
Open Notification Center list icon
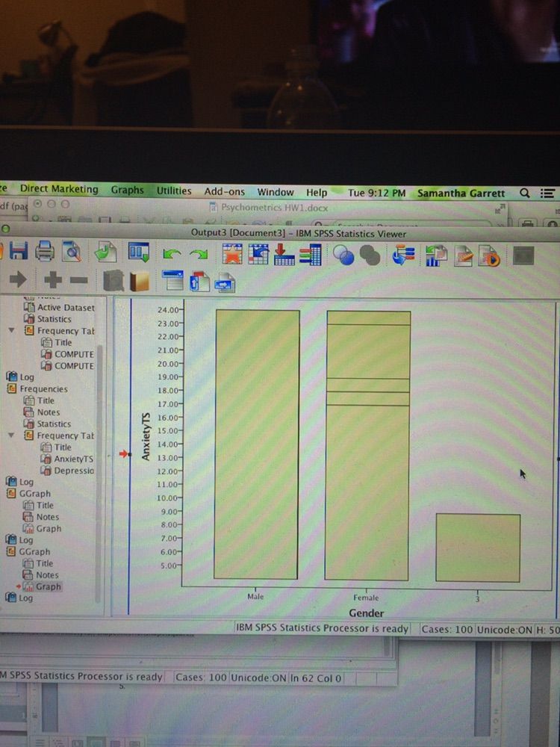(547, 193)
